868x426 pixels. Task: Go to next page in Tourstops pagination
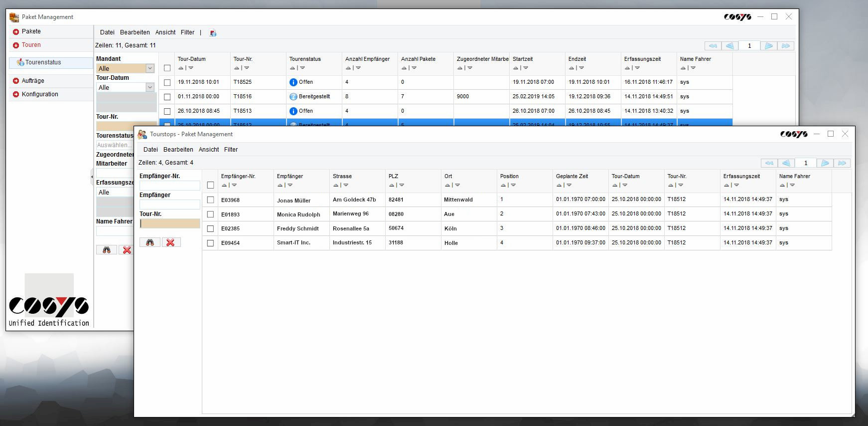click(825, 163)
